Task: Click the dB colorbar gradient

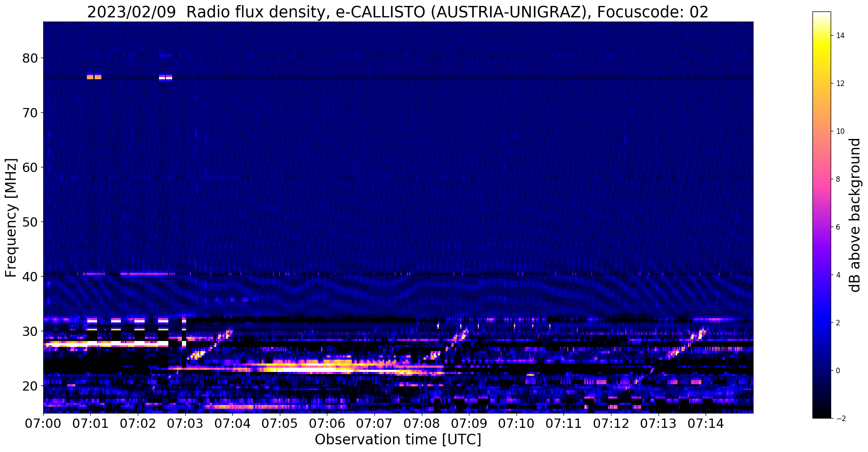Action: (821, 215)
